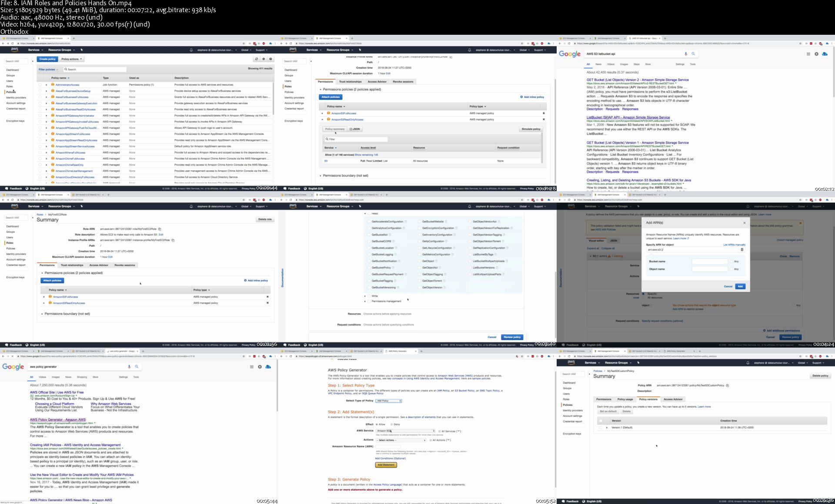835x504 pixels.
Task: Open AWS Service dropdown showing Amazon SQS
Action: pos(405,431)
